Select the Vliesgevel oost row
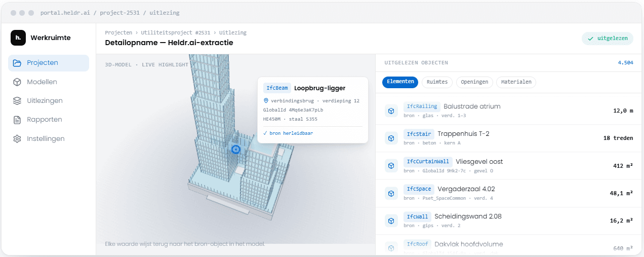The height and width of the screenshot is (257, 644). pos(509,165)
